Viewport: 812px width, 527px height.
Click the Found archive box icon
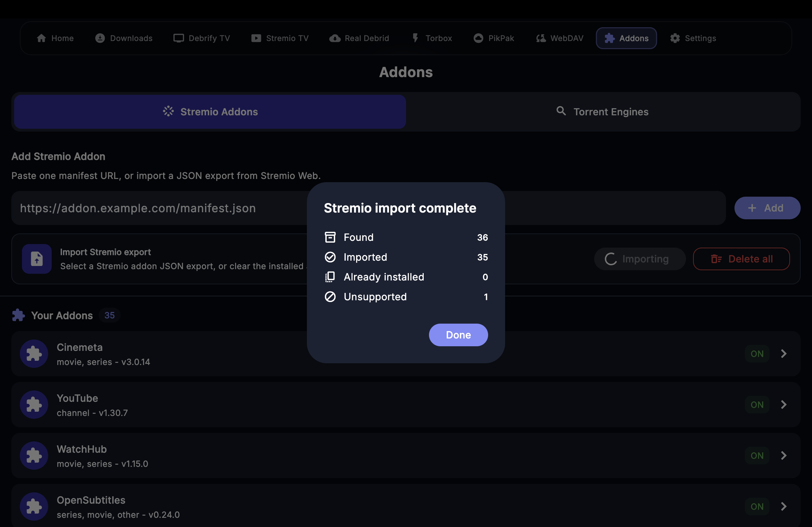(x=330, y=237)
